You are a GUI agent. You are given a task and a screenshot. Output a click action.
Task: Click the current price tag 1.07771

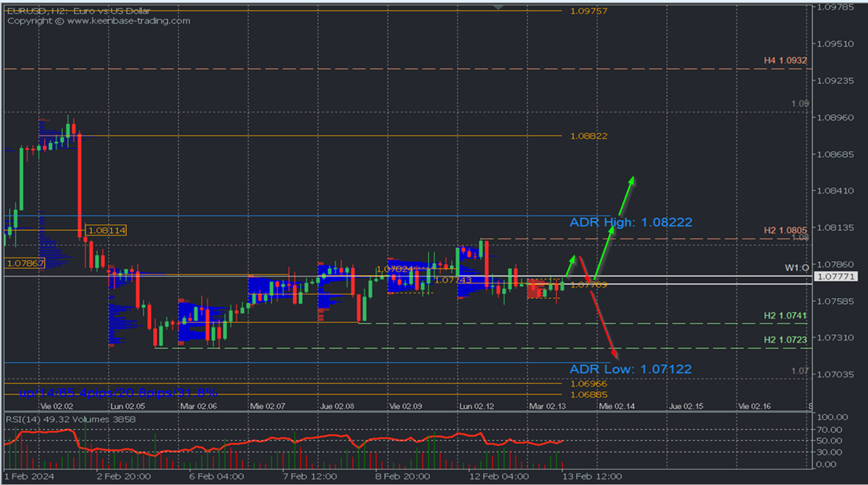(835, 276)
